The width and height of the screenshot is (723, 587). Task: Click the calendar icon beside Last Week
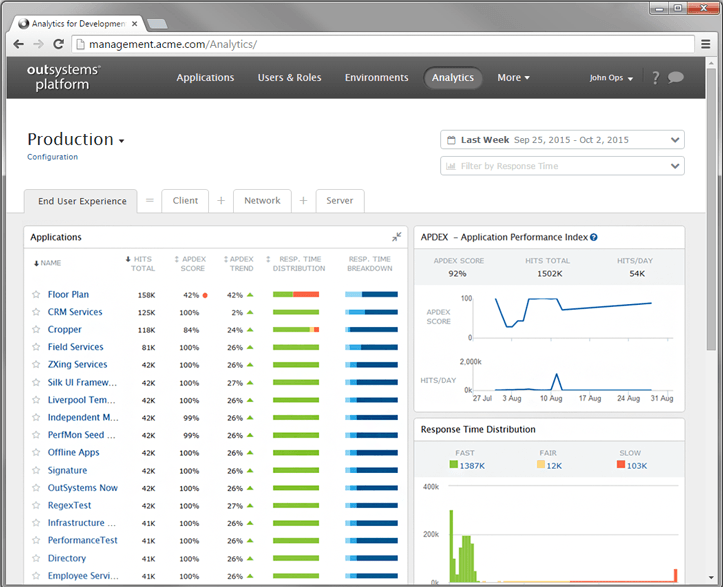pos(451,140)
